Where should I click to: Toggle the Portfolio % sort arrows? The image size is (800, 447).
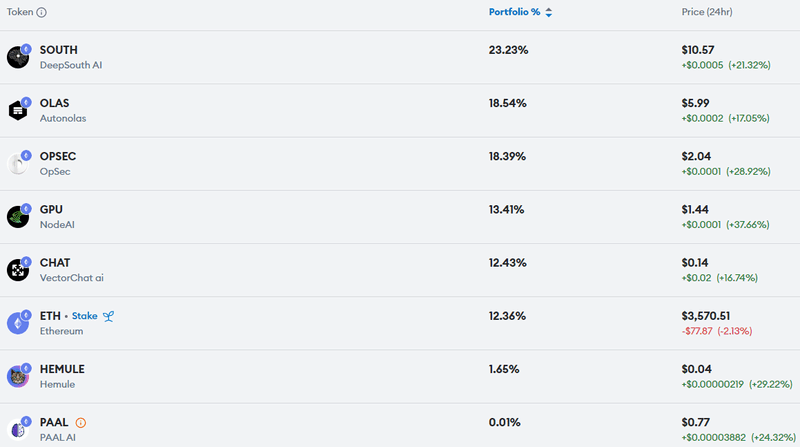548,12
